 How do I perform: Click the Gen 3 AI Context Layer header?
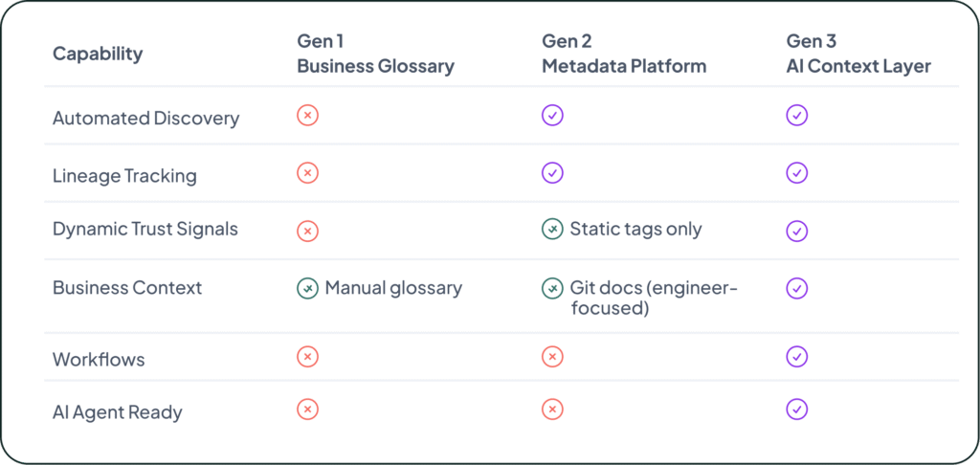857,54
